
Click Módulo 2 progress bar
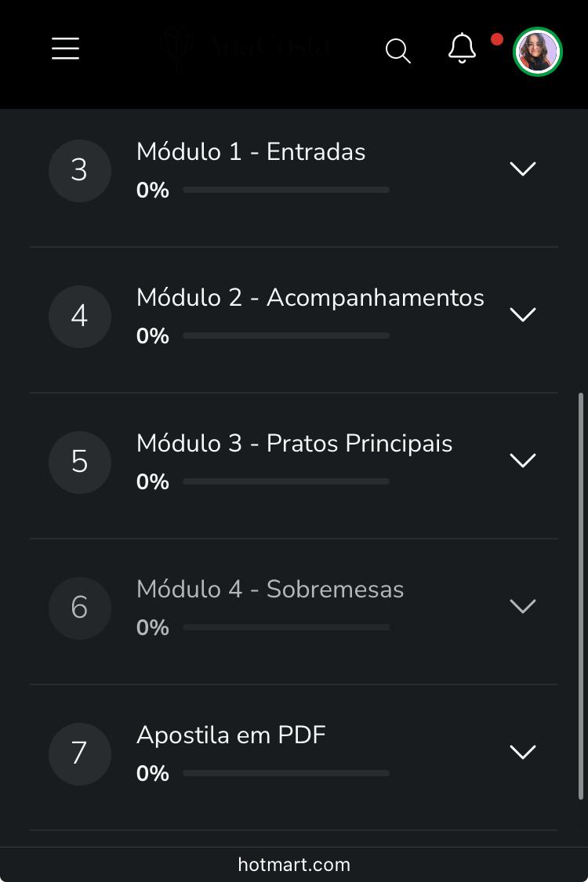click(286, 336)
